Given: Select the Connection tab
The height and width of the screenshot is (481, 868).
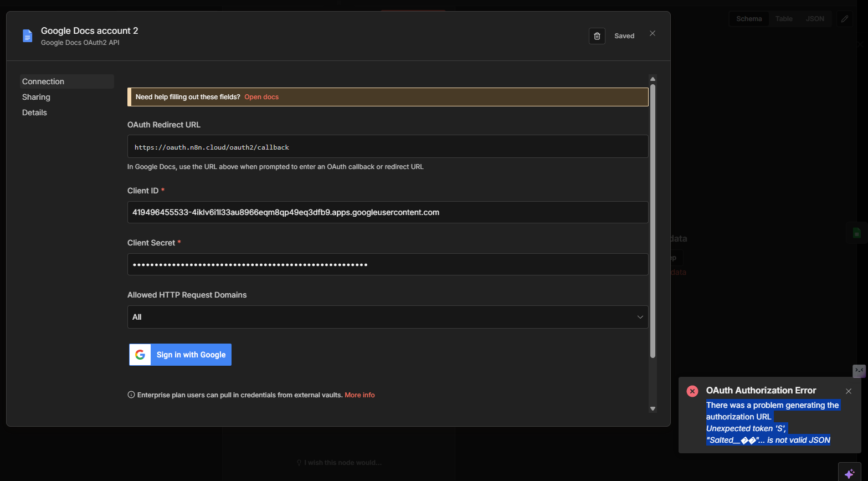Looking at the screenshot, I should point(43,81).
